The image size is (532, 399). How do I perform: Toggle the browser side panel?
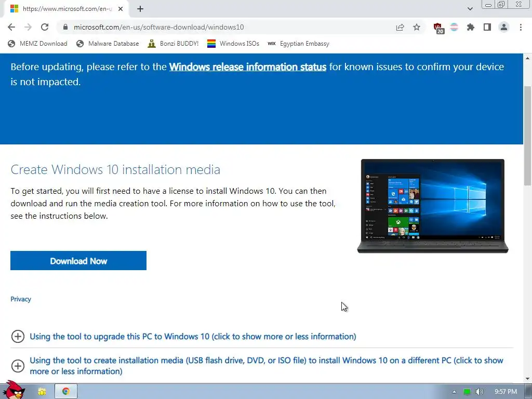pyautogui.click(x=487, y=27)
